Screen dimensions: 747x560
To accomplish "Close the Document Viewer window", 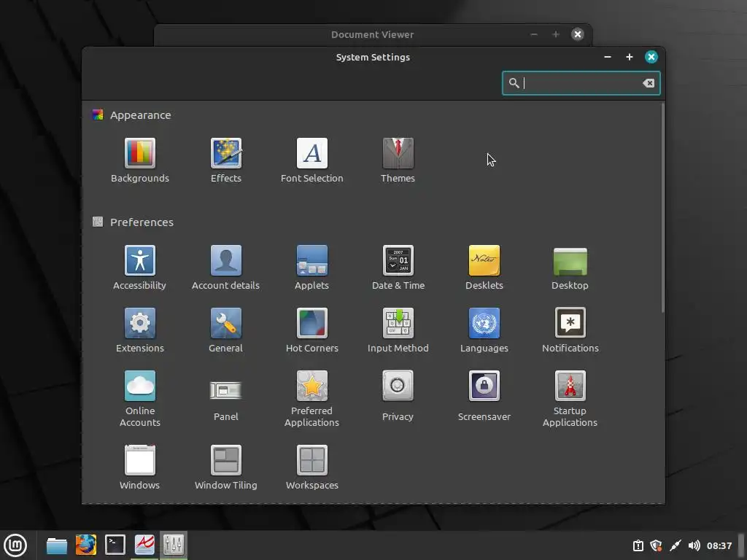I will (x=578, y=34).
